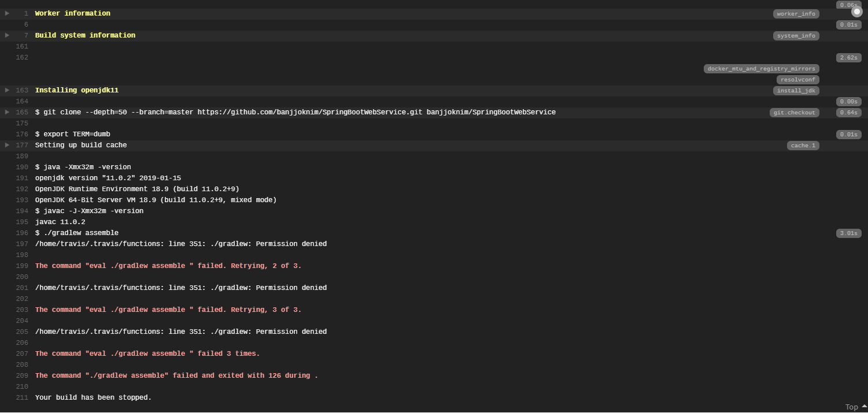868x413 pixels.
Task: Click the "Worker information" heading text
Action: pos(72,13)
